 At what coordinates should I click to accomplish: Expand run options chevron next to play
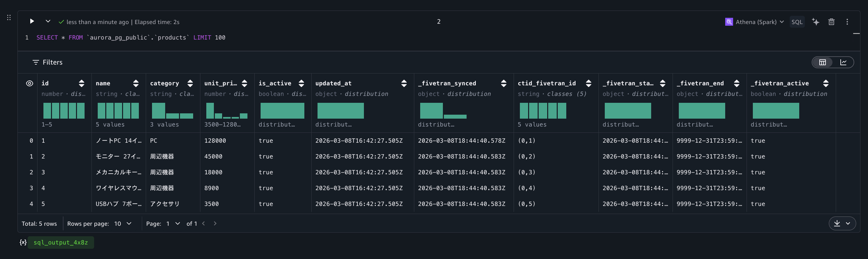[x=48, y=21]
